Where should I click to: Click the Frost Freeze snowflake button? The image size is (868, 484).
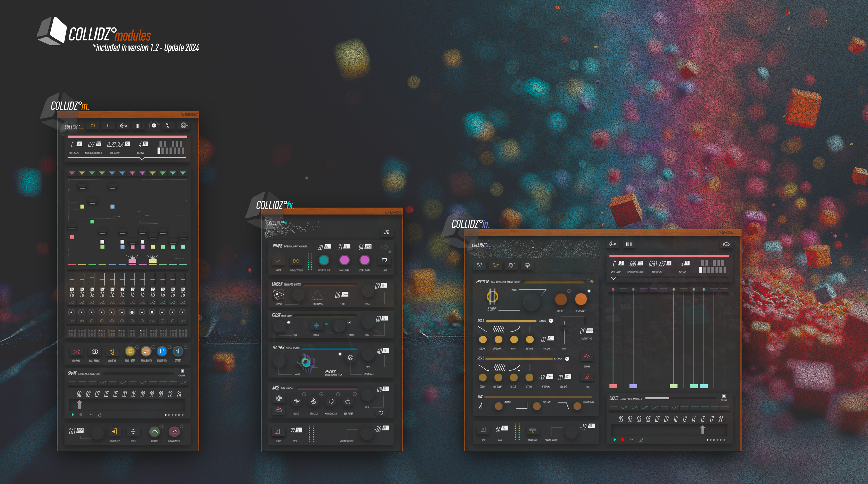pos(316,326)
